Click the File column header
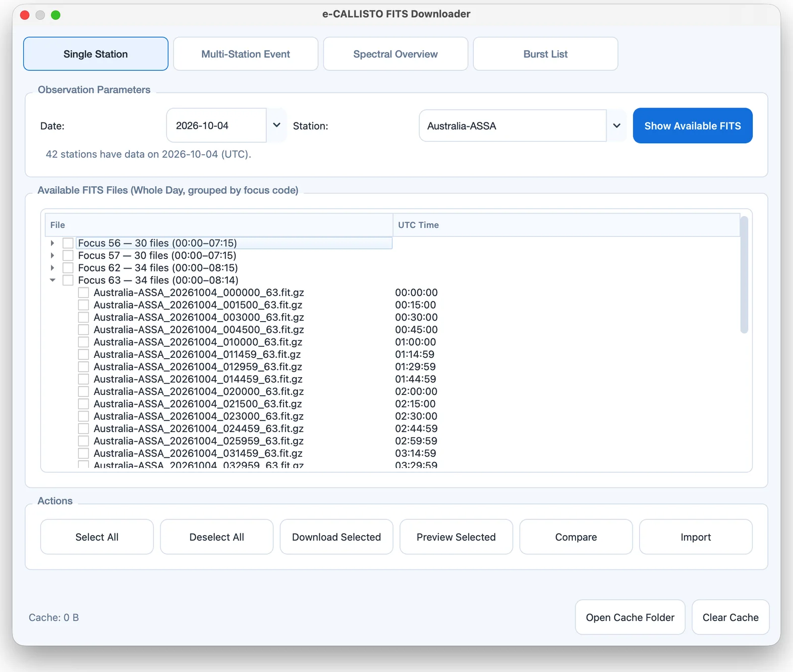 click(219, 225)
